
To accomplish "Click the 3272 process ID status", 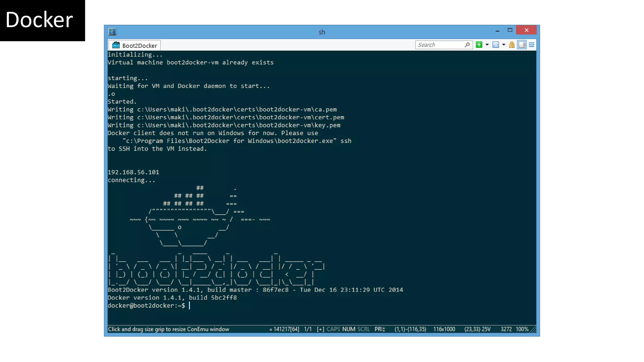I will click(x=506, y=329).
